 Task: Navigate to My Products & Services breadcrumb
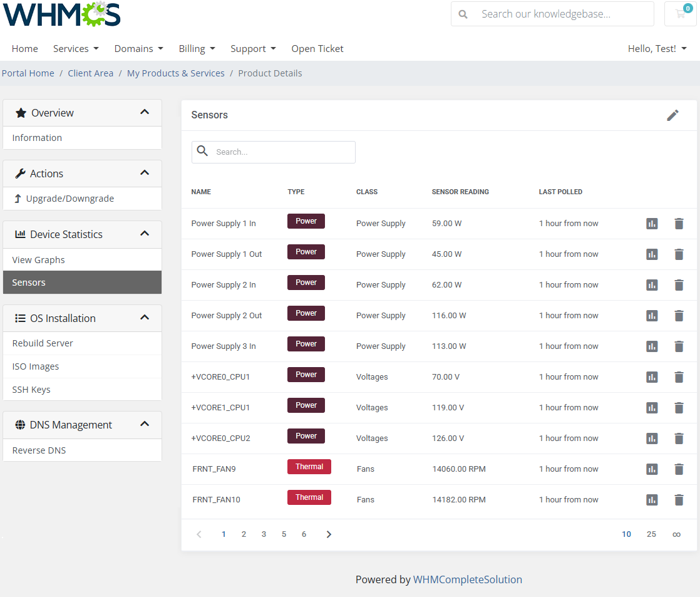click(x=175, y=73)
